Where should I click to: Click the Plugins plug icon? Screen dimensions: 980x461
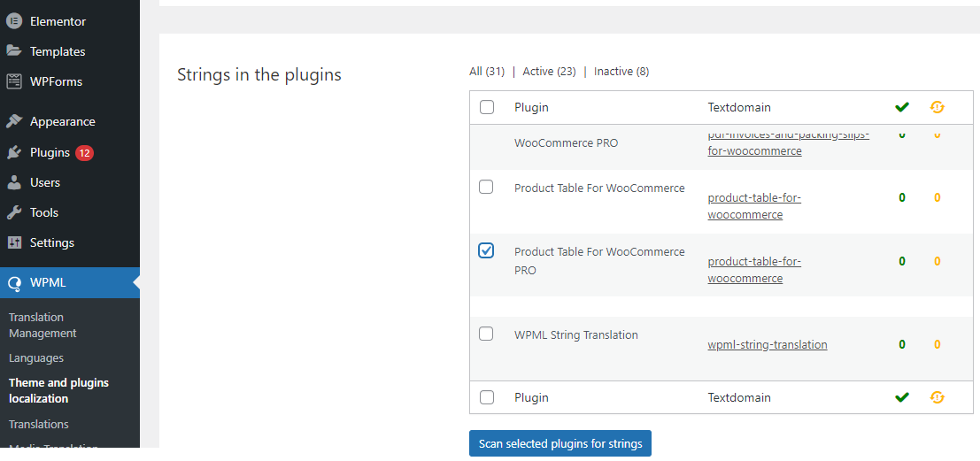coord(14,152)
